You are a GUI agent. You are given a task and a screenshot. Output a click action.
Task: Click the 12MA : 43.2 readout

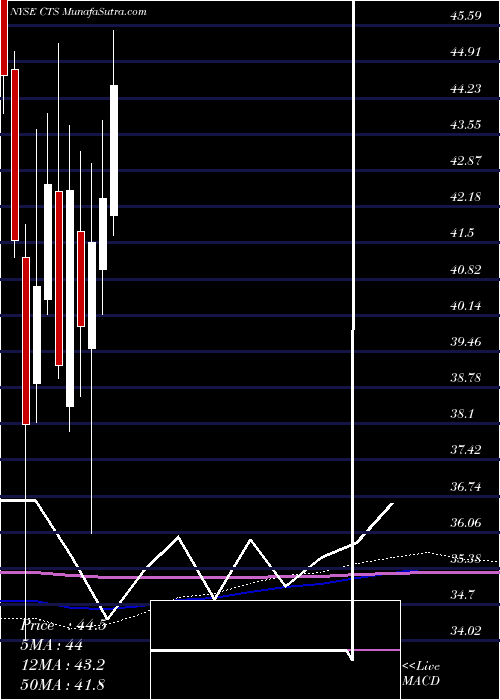coord(63,665)
